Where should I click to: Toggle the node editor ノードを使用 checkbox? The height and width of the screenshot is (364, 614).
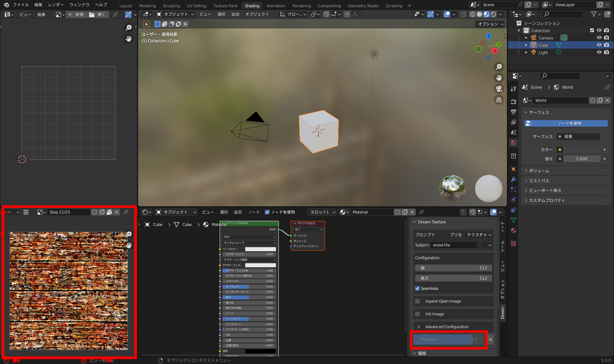(267, 212)
